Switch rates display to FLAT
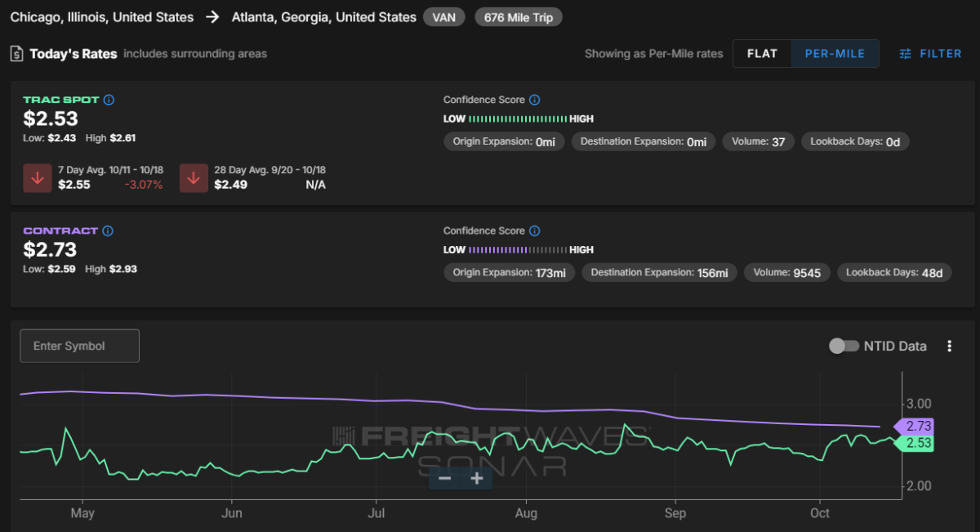This screenshot has height=532, width=980. [762, 54]
